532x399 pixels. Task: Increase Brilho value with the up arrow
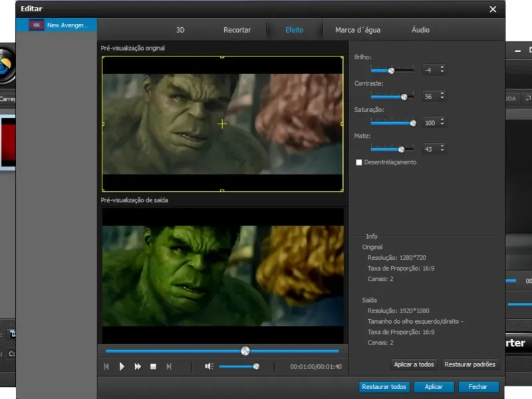point(442,67)
